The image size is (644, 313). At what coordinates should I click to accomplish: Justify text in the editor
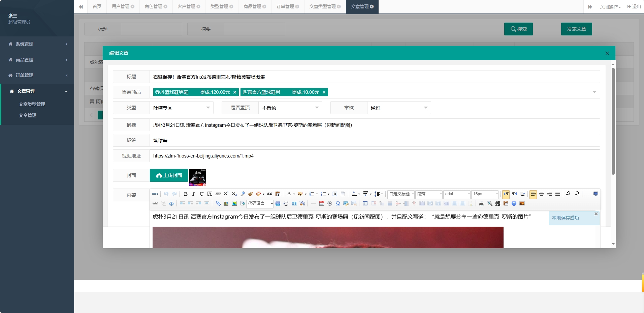[x=558, y=194]
